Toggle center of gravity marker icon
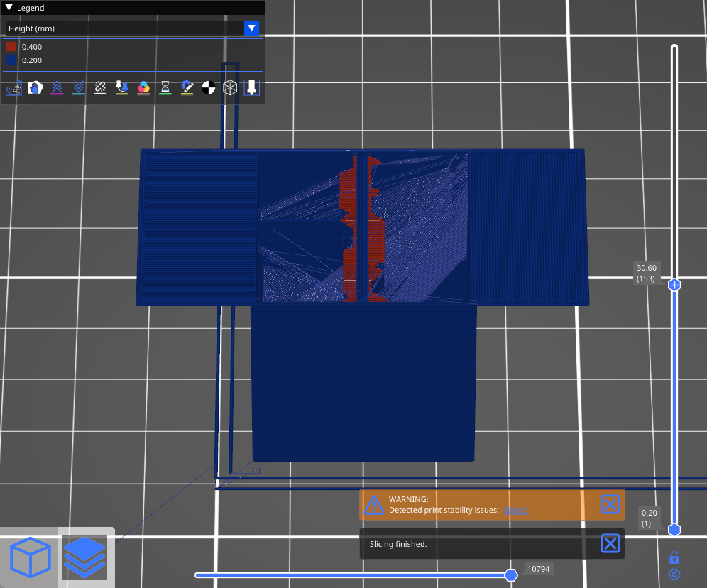Viewport: 707px width, 588px height. coord(208,87)
